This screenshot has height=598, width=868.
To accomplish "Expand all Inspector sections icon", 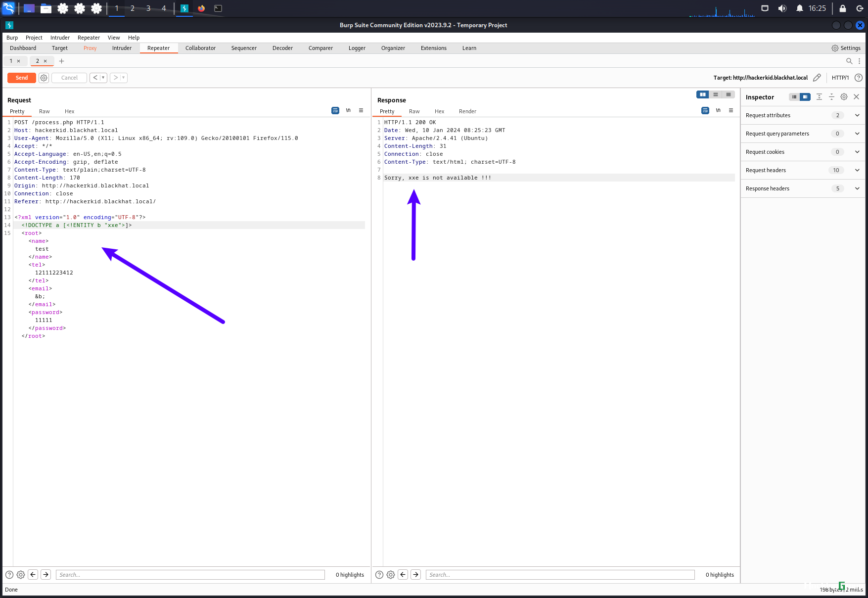I will [x=819, y=97].
